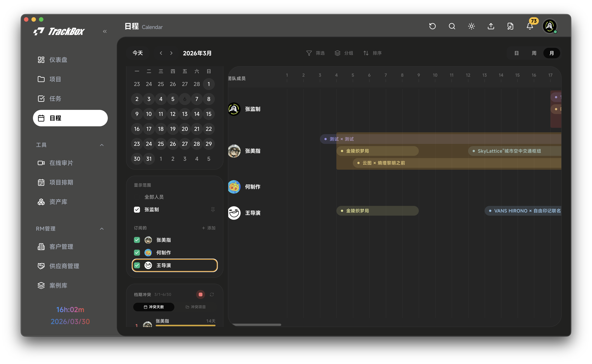Uncheck 张监制 checkbox in 显示范围
The height and width of the screenshot is (364, 592).
click(x=137, y=210)
